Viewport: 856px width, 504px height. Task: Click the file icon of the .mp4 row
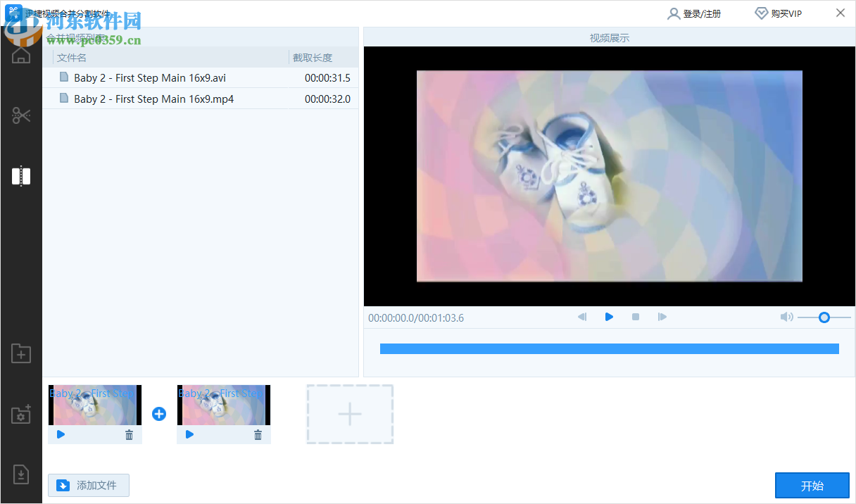[x=64, y=99]
